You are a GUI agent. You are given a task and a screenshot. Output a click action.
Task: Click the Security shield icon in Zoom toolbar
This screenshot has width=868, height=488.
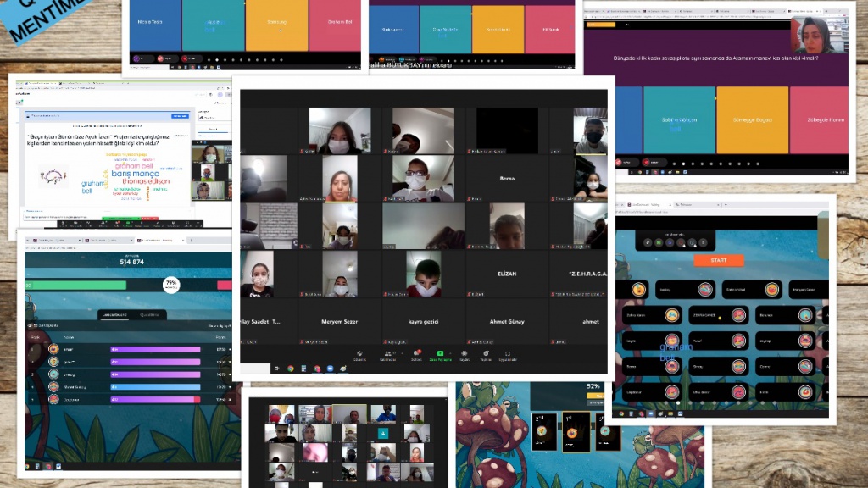point(359,354)
